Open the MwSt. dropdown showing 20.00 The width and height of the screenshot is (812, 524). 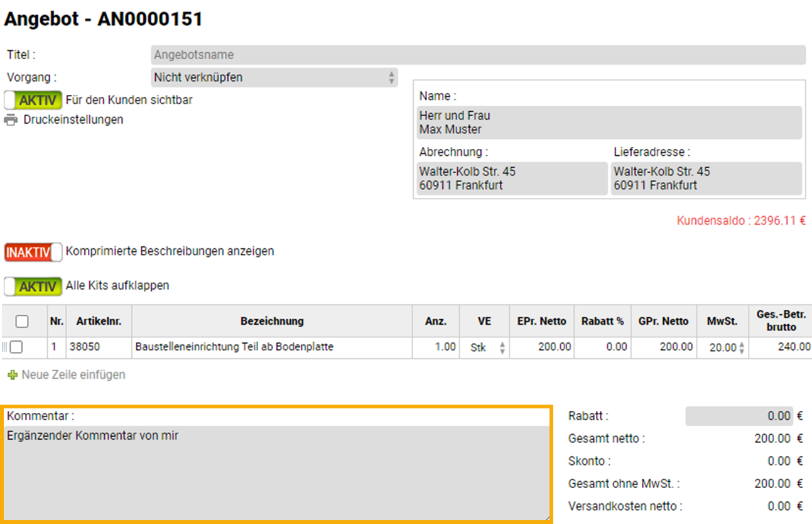pos(723,347)
